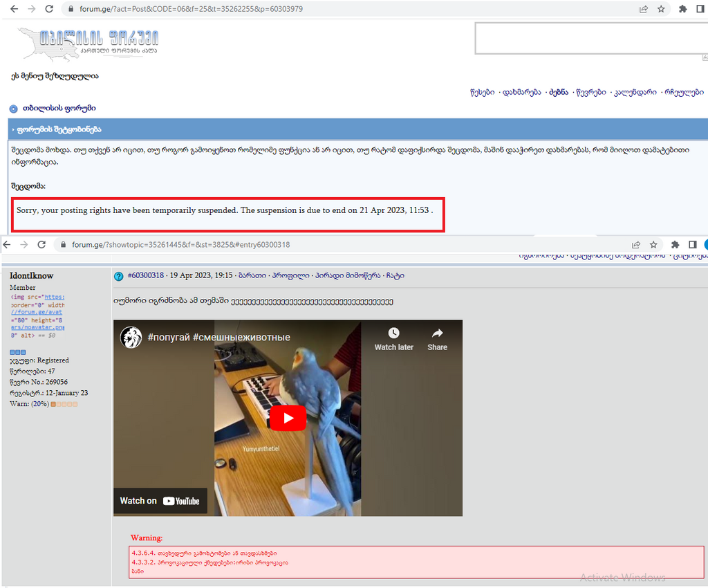Open the YouTube channel lion avatar
This screenshot has width=708, height=588.
pyautogui.click(x=131, y=338)
